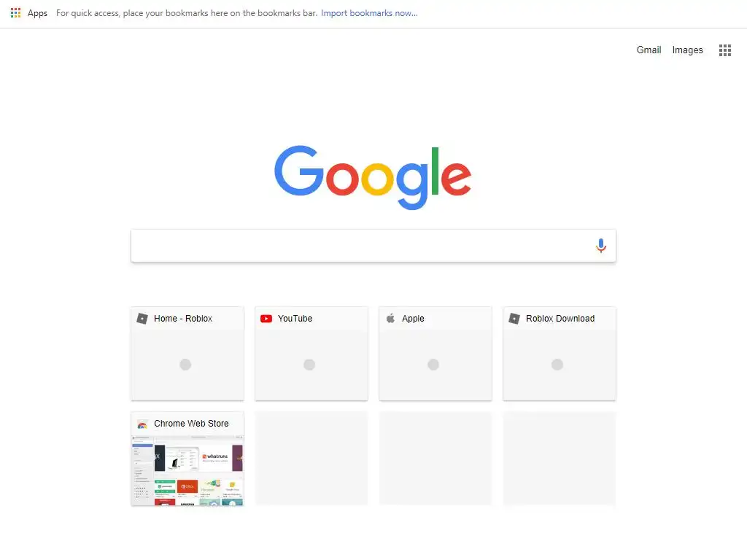
Task: Open the Home - Roblox shortcut tile
Action: pos(187,354)
